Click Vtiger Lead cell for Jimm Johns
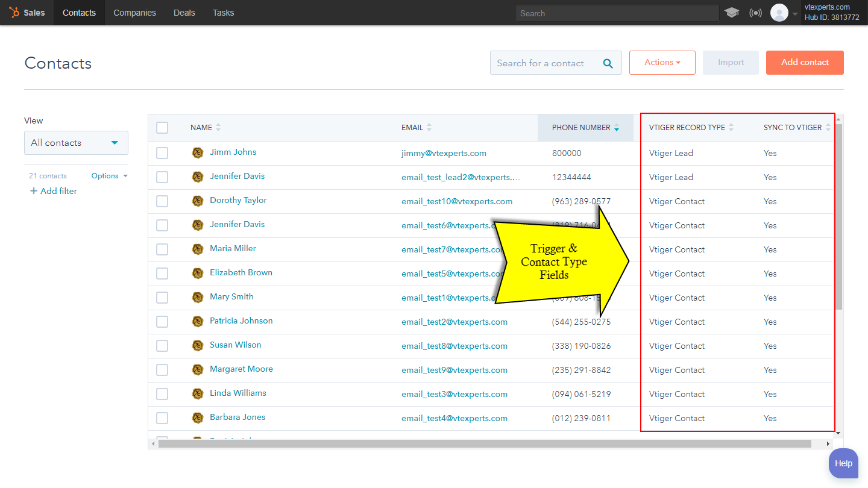This screenshot has width=868, height=488. coord(671,153)
